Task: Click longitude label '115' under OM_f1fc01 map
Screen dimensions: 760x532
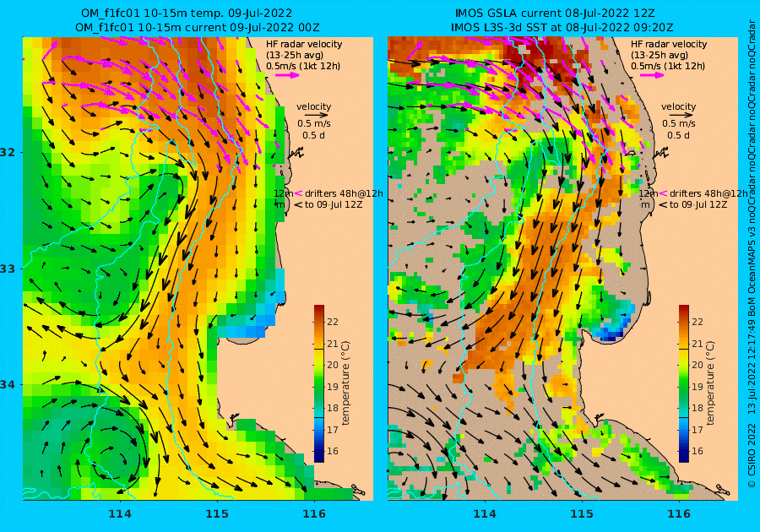Action: click(217, 513)
